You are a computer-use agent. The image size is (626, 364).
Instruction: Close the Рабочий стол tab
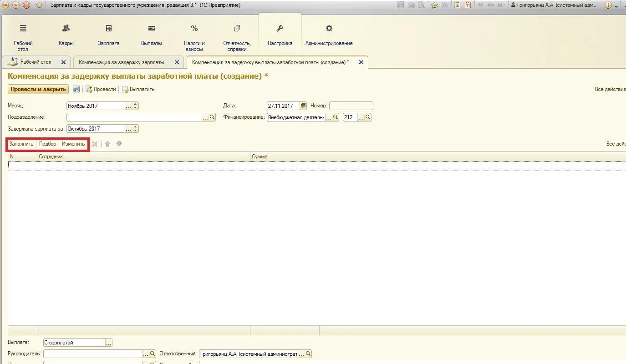(63, 62)
